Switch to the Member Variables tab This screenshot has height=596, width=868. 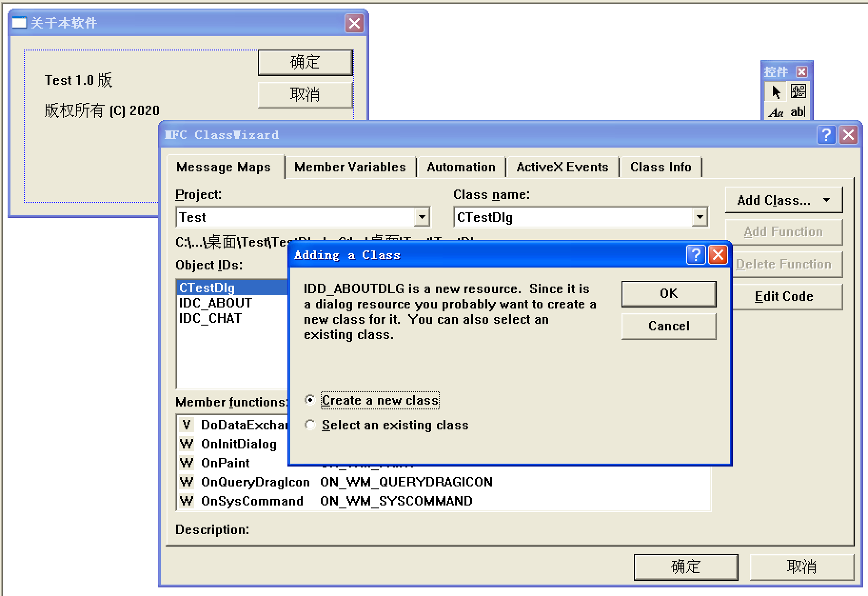tap(350, 167)
